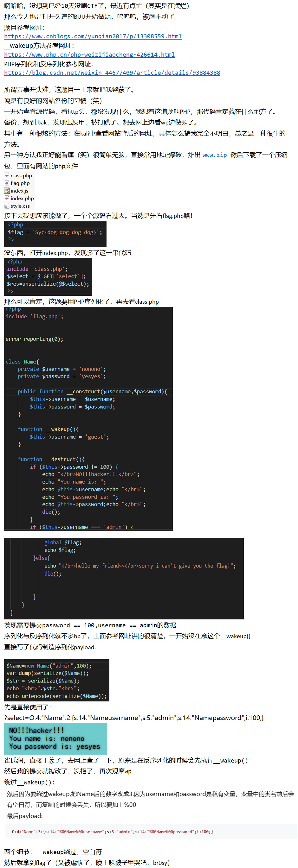Click the class.php file icon
The width and height of the screenshot is (298, 868).
pos(7,175)
